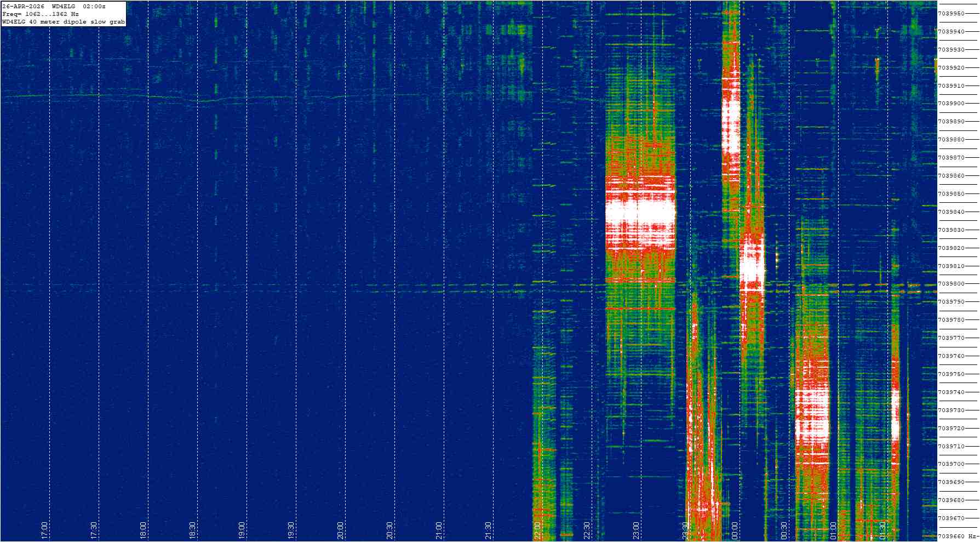Click the 7039730 frequency label
Viewport: 980px width, 542px height.
coord(952,410)
